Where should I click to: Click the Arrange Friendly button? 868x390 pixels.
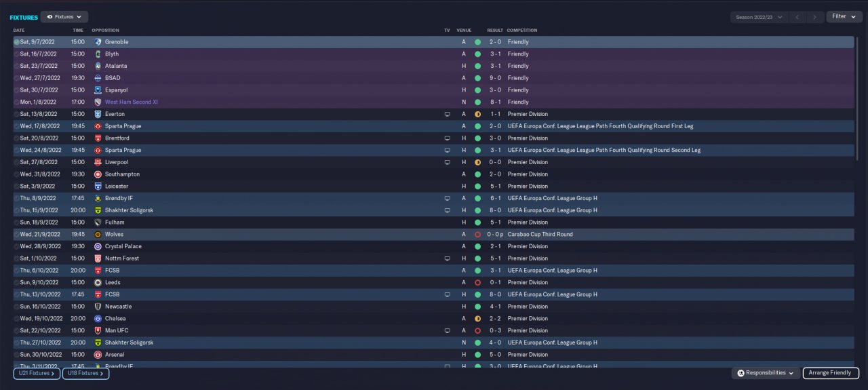click(x=831, y=373)
